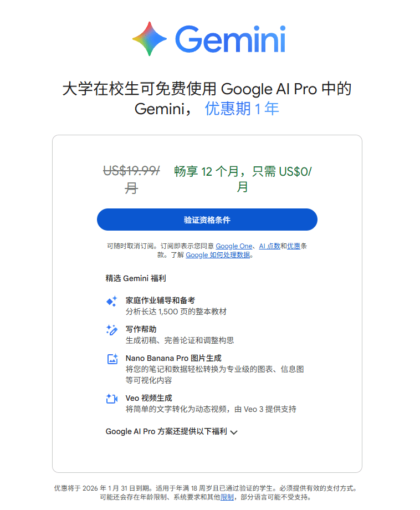Click the Veo 视频生成 title
Screen dimensions: 420x510
148,398
